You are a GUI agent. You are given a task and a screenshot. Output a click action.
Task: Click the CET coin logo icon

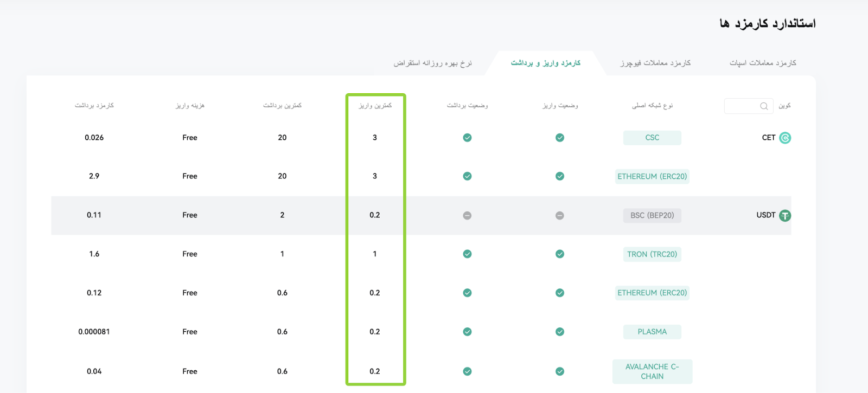coord(785,138)
